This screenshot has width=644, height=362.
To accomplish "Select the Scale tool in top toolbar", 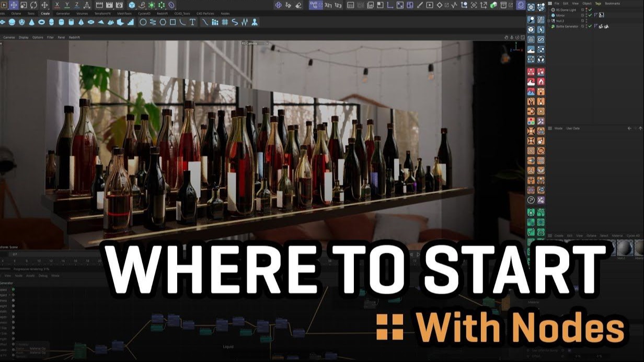I will [24, 5].
